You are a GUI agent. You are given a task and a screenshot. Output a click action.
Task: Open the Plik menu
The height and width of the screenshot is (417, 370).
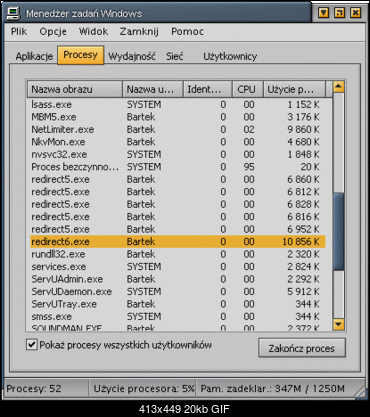coord(19,32)
